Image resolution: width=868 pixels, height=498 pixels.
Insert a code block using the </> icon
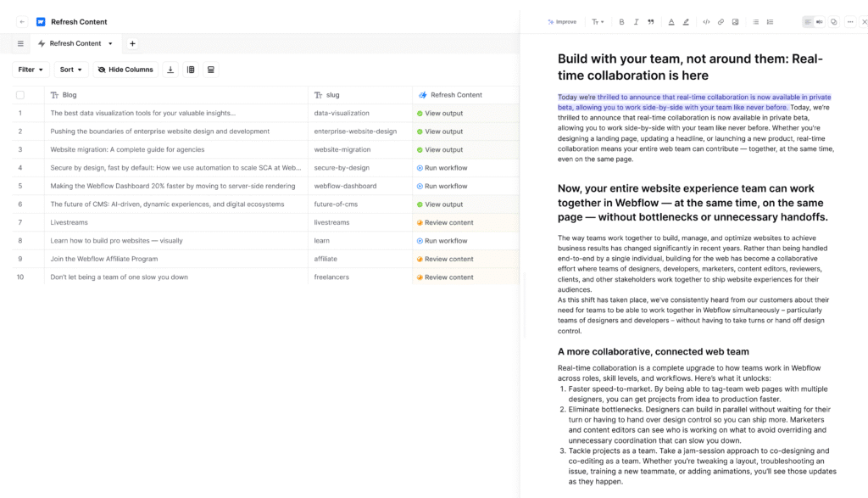(706, 21)
